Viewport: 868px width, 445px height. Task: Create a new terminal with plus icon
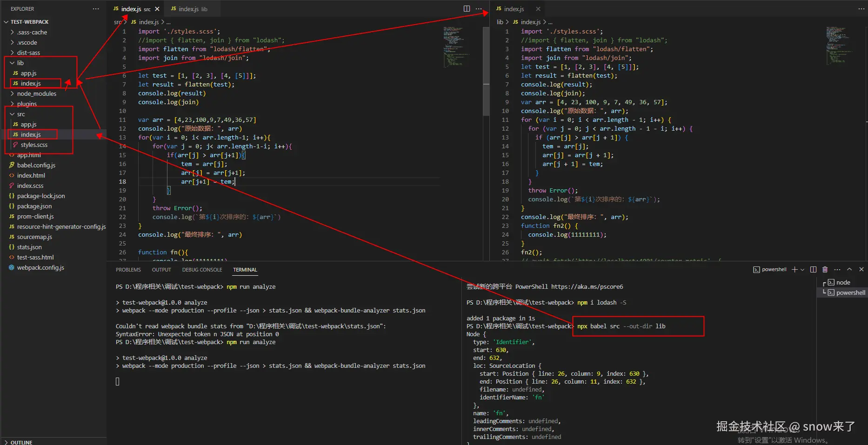click(795, 269)
